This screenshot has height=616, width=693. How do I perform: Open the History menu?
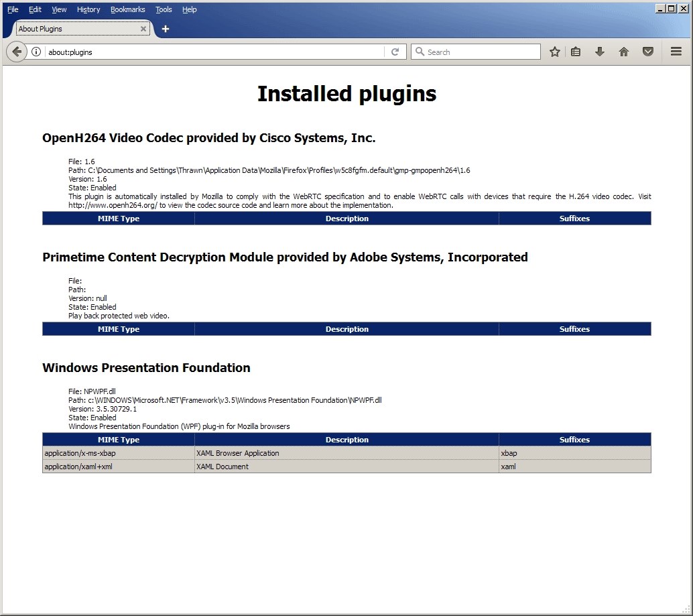(88, 9)
